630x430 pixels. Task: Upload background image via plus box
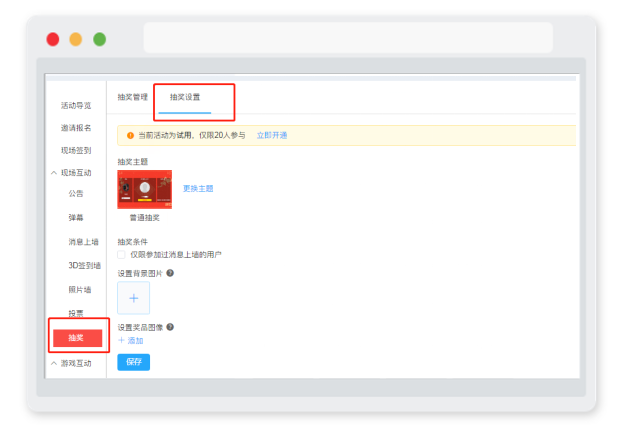point(133,298)
